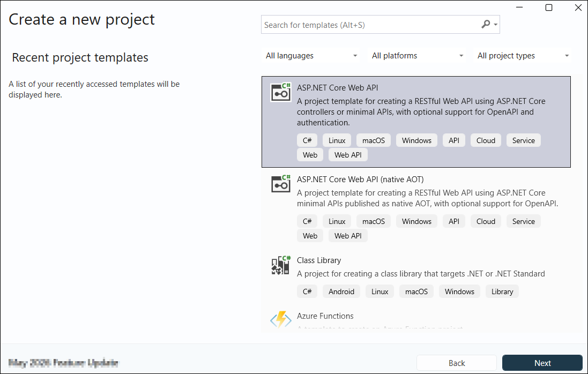Click the C# tag under Class Library

[x=307, y=291]
